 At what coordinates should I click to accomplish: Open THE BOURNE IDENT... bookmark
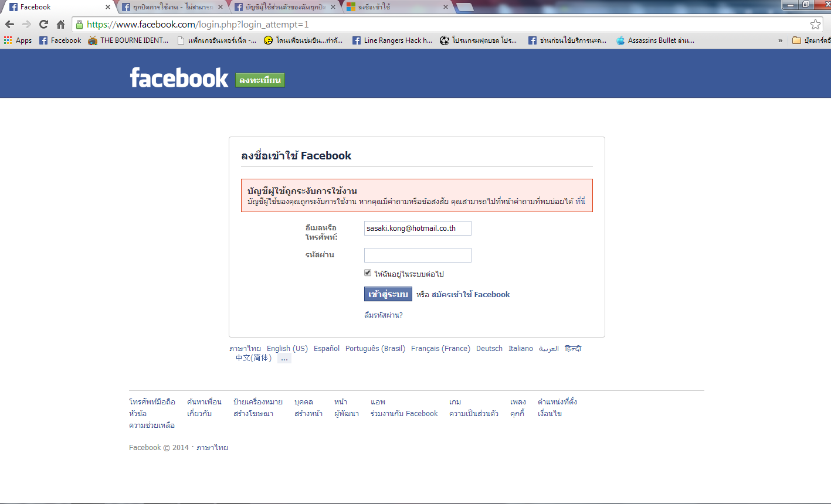[x=128, y=40]
